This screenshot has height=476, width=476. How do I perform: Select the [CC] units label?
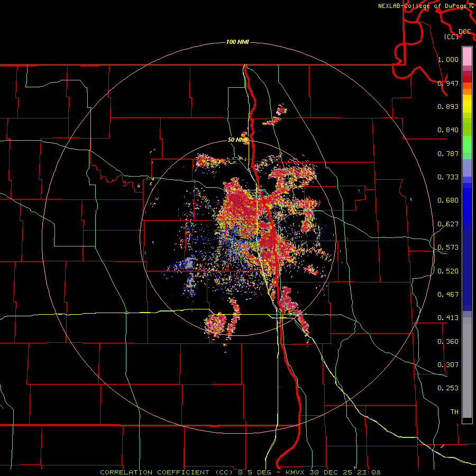tap(451, 36)
